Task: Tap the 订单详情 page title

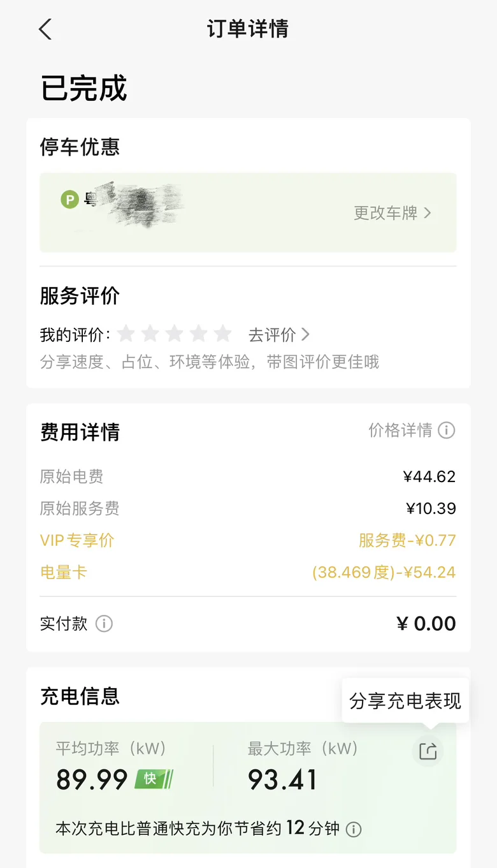Action: tap(248, 29)
